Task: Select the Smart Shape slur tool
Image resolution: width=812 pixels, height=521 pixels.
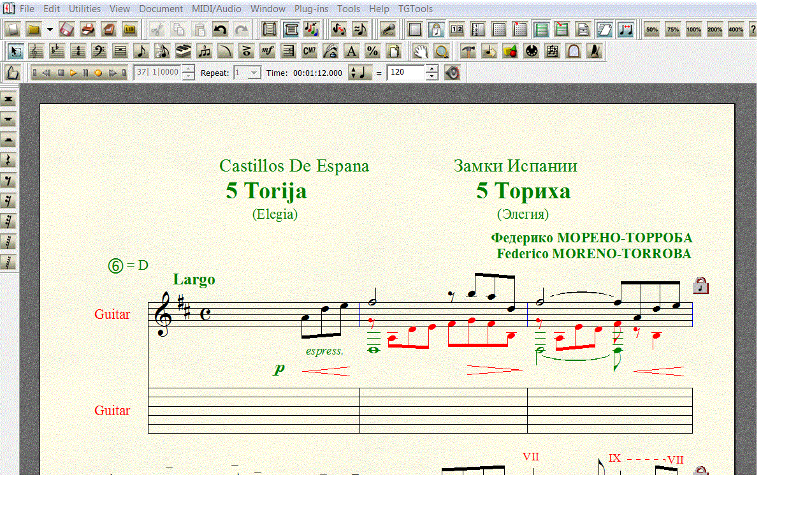Action: 225,52
